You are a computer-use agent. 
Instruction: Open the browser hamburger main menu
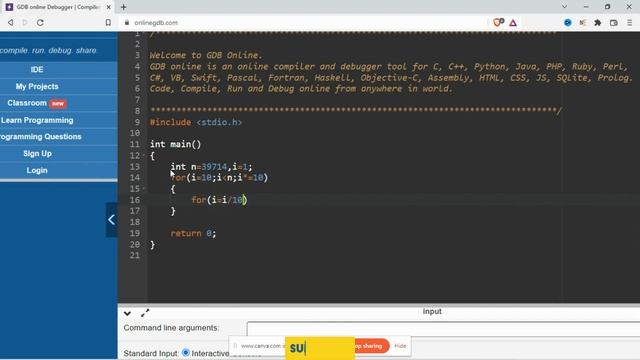[630, 23]
